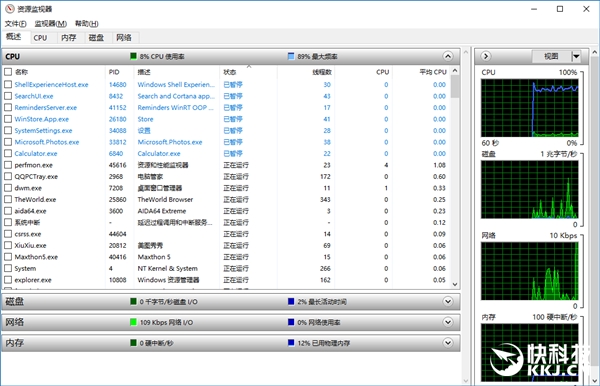Click the 视图 (Views) button
This screenshot has width=600, height=386.
pos(551,57)
